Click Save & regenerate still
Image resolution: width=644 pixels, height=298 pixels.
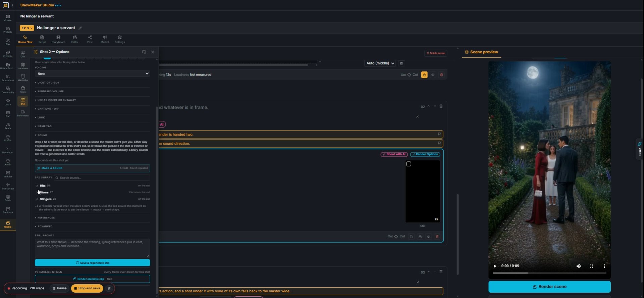pos(92,263)
